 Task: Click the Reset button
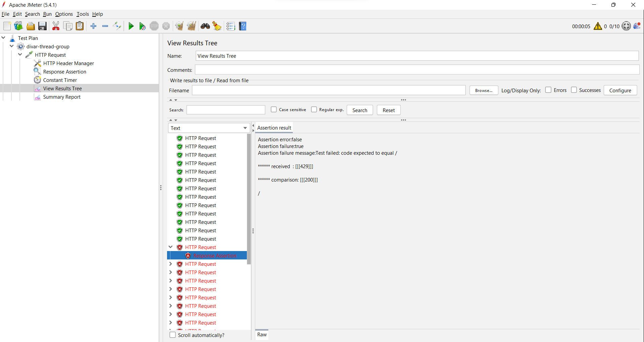[388, 110]
